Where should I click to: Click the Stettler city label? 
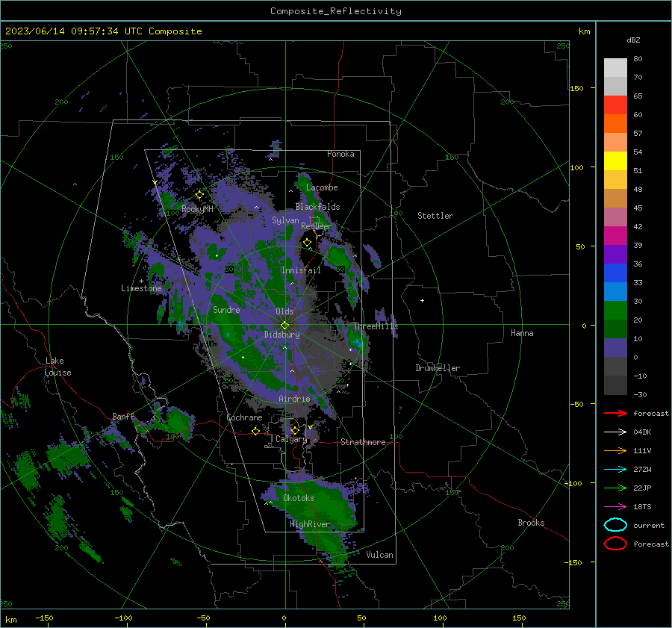point(435,216)
